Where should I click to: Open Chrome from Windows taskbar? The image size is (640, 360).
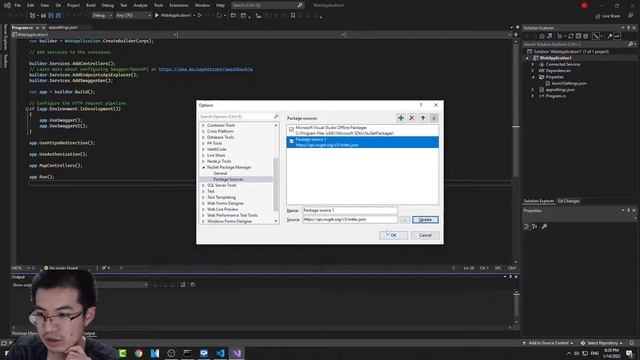click(x=139, y=353)
